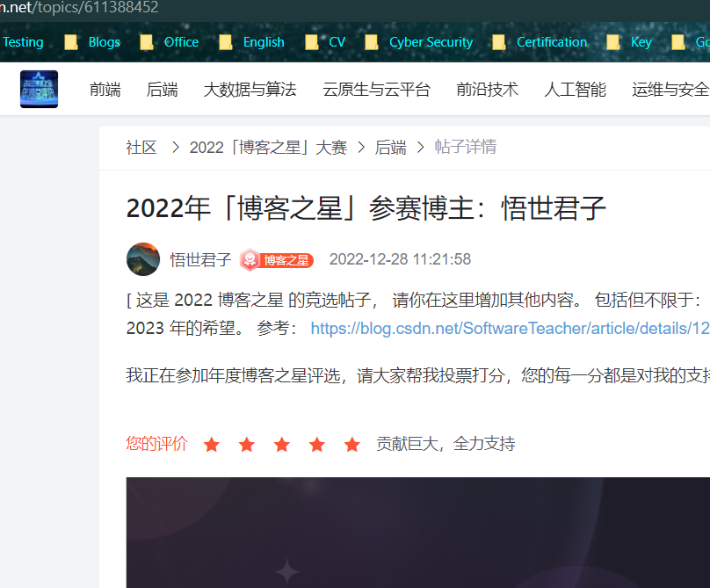Open the Office bookmark folder
710x588 pixels.
[x=170, y=42]
